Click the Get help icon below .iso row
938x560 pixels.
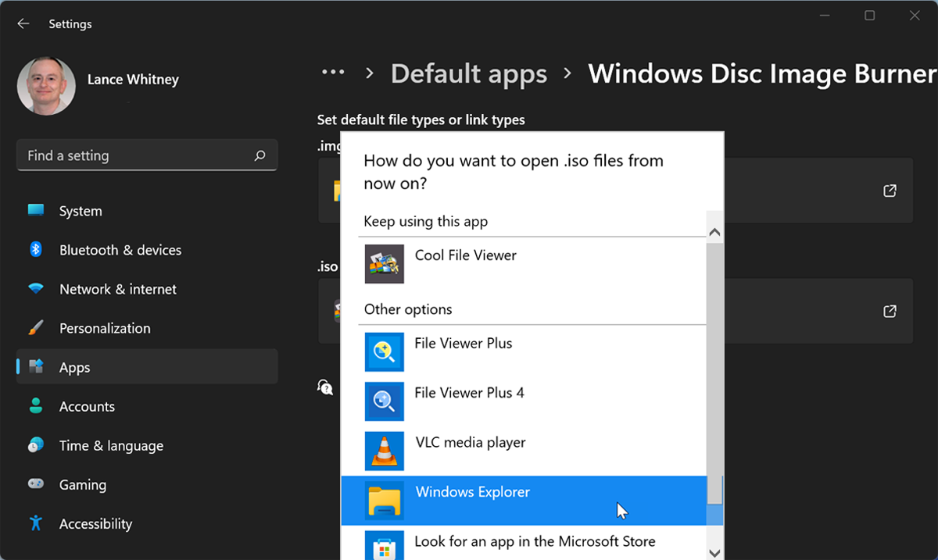pyautogui.click(x=325, y=387)
